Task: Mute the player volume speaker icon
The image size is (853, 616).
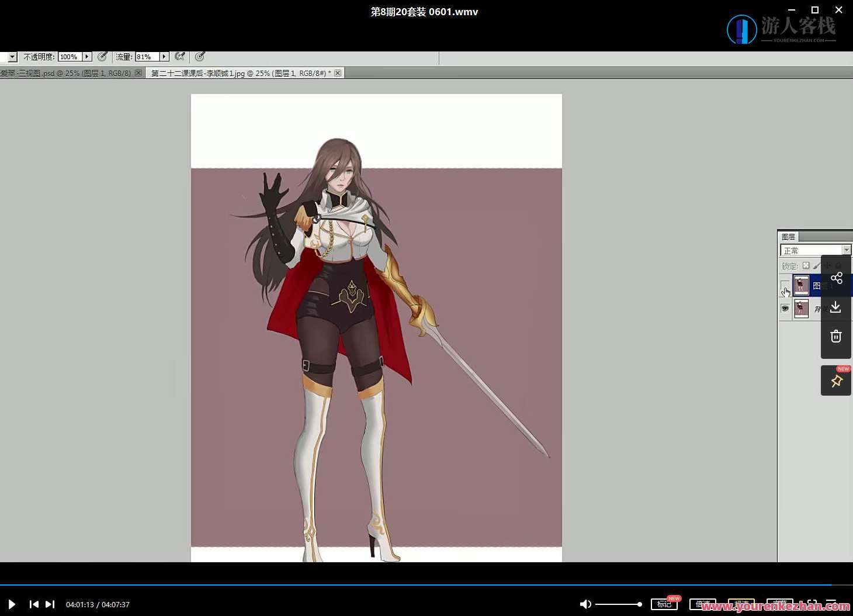Action: point(585,604)
